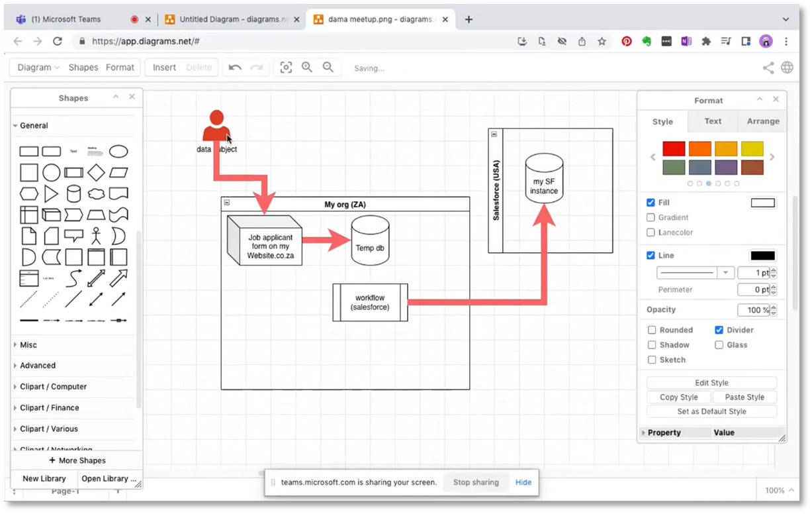Select the parallelogram shape in General
The width and height of the screenshot is (812, 514).
[118, 173]
